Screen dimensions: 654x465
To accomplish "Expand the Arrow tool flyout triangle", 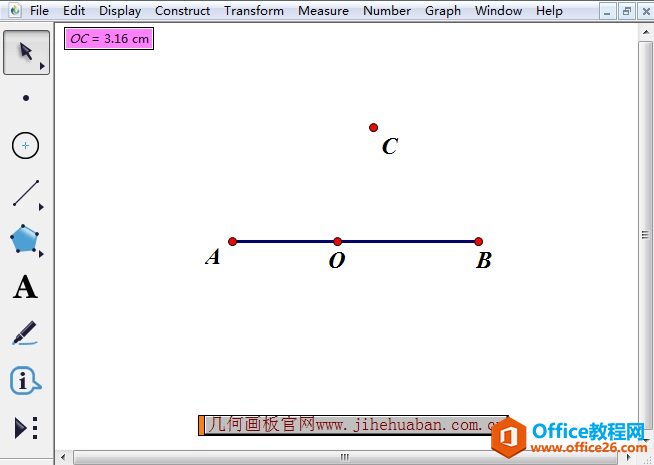I will pos(42,66).
